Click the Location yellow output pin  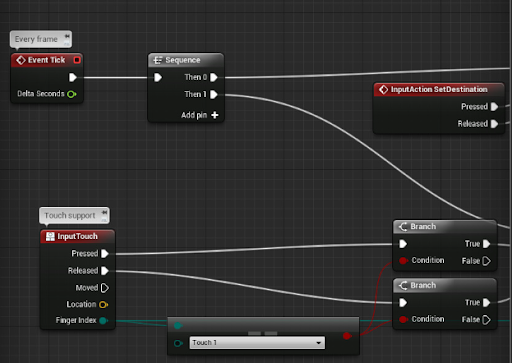pos(103,304)
